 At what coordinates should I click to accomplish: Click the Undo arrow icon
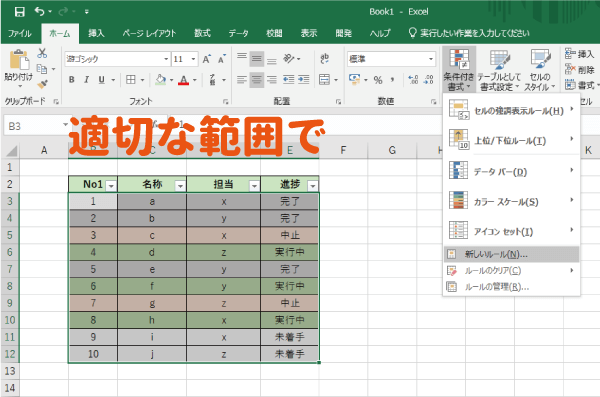click(x=39, y=11)
